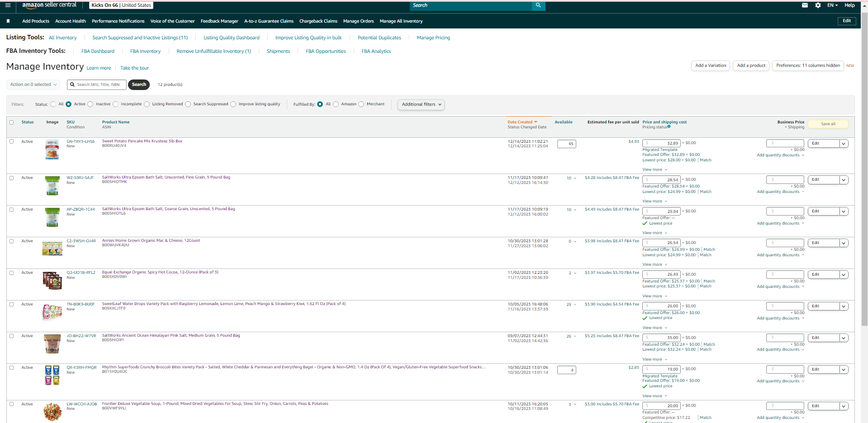Click Add a product button

751,66
